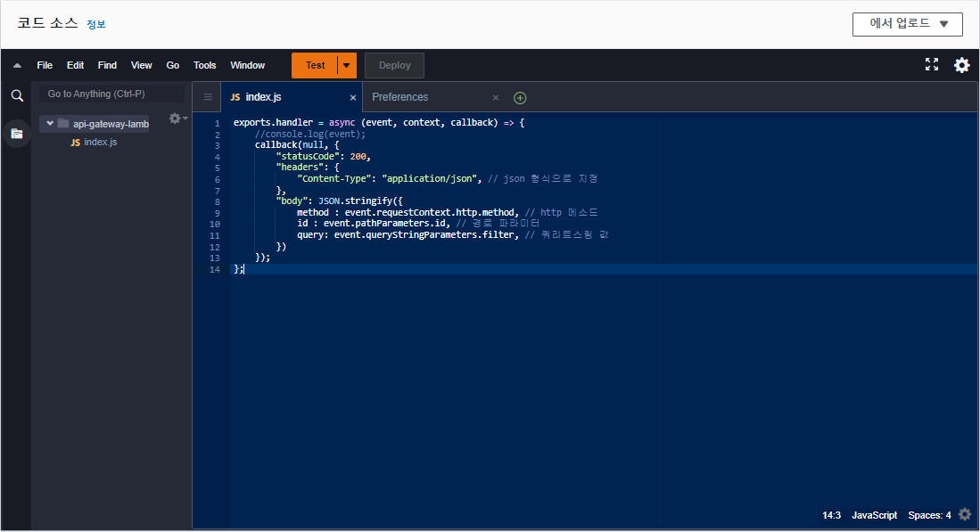
Task: Open the 에서 업로드 dropdown
Action: coord(907,24)
